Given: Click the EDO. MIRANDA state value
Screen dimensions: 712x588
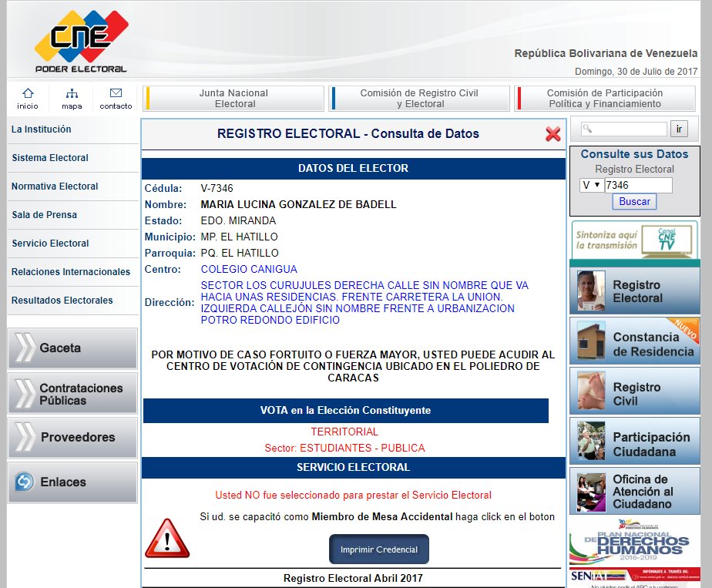Looking at the screenshot, I should coord(238,220).
